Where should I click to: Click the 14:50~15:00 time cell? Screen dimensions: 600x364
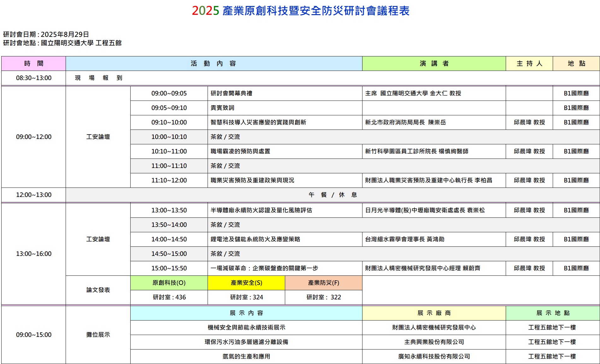coord(169,254)
